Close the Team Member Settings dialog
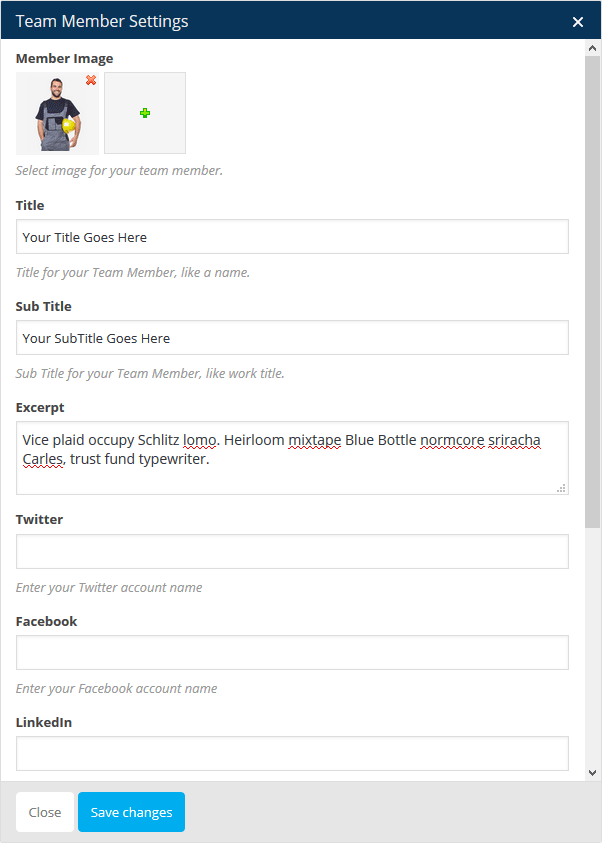 tap(578, 21)
